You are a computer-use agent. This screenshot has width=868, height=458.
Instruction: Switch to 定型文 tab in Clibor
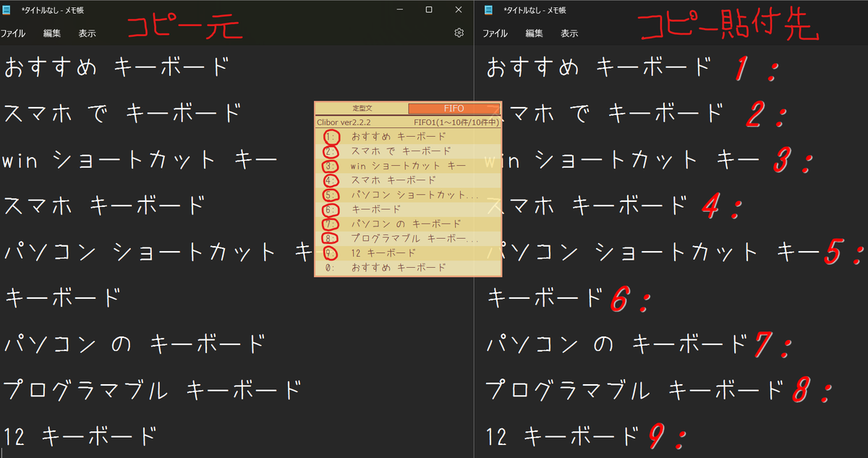362,108
